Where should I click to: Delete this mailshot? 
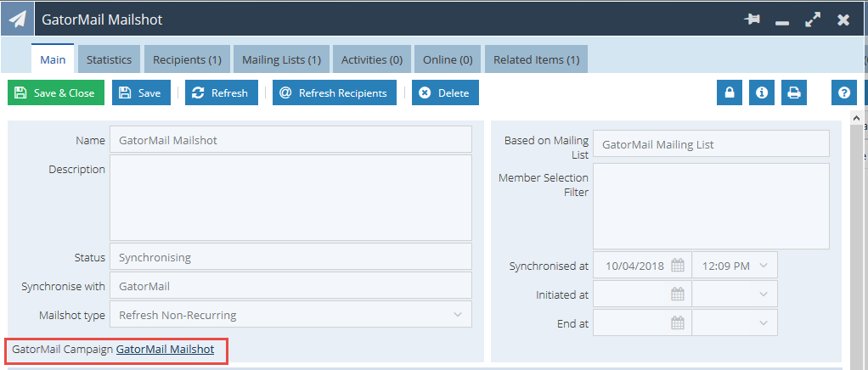[445, 92]
